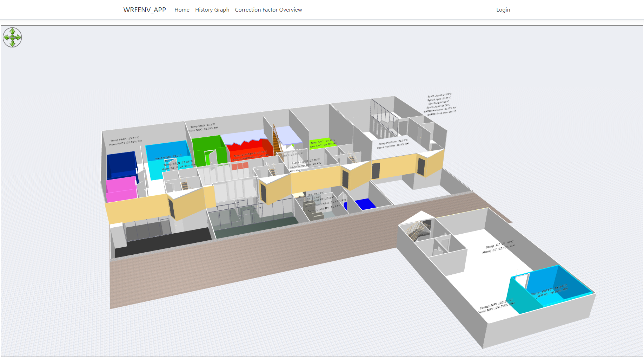The width and height of the screenshot is (644, 358).
Task: Click the center diamond of pan control
Action: point(12,37)
